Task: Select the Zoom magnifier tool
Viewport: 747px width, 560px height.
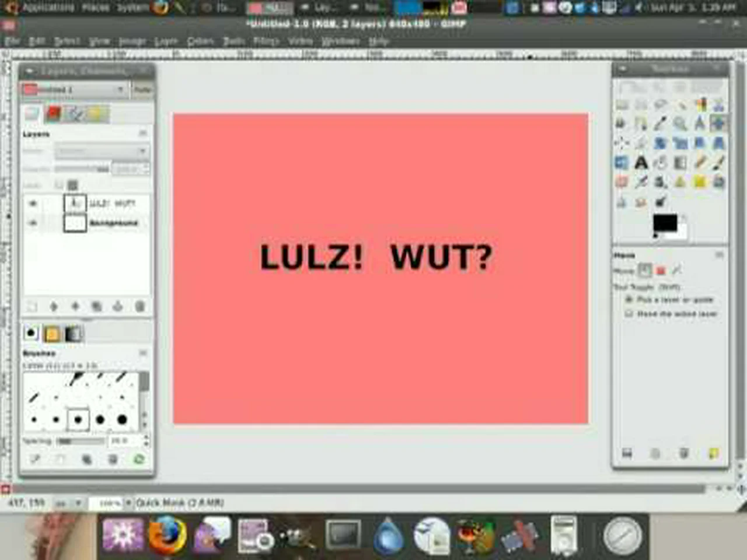Action: (680, 124)
